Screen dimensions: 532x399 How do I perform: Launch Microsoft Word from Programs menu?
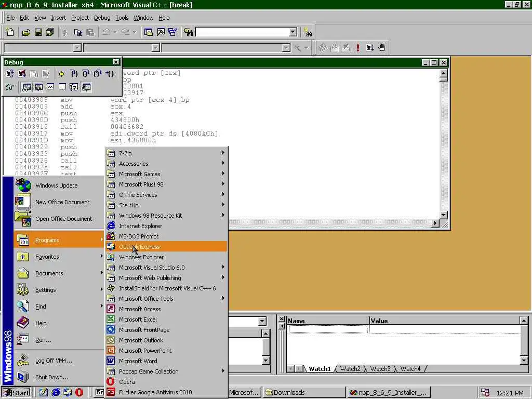click(166, 361)
